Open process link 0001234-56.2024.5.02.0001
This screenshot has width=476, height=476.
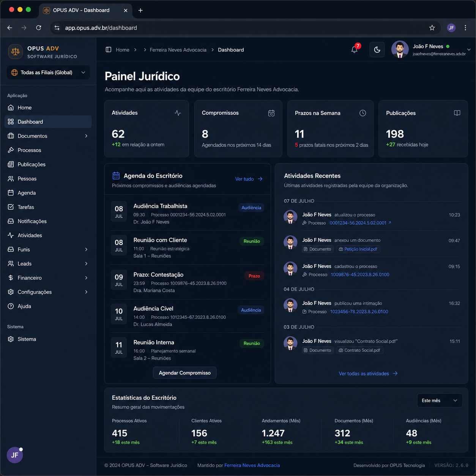[x=360, y=223]
